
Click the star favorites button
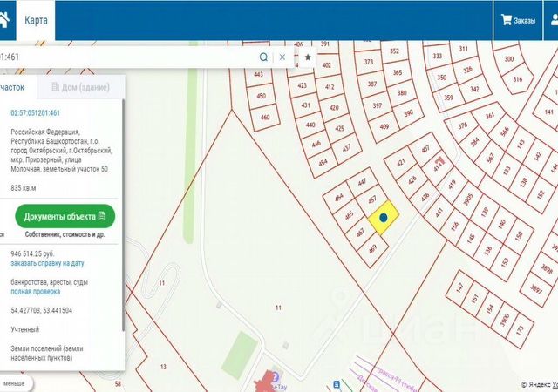tap(308, 57)
